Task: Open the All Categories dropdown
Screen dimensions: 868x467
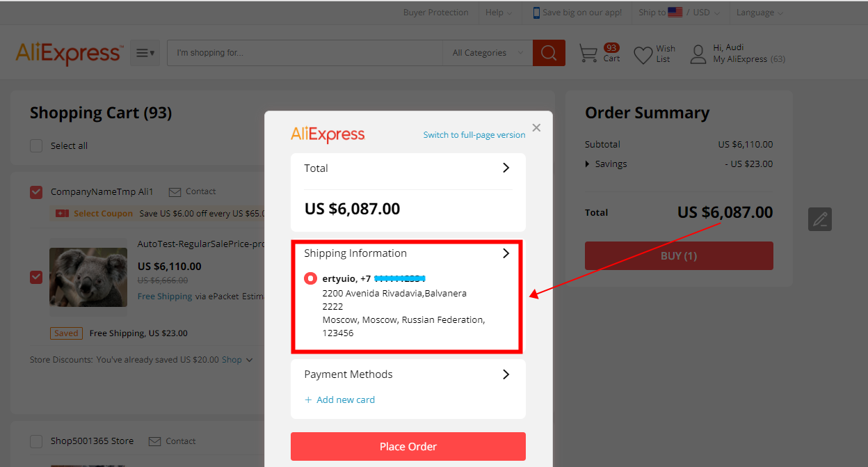Action: [x=488, y=53]
